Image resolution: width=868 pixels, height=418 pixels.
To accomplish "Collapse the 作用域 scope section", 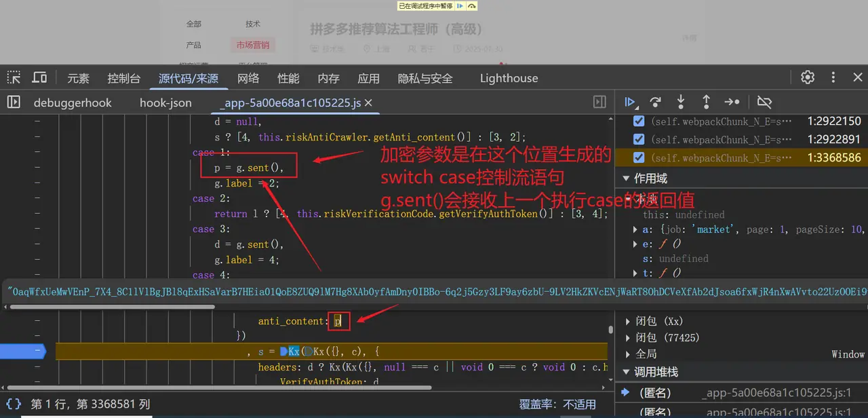I will pos(625,178).
